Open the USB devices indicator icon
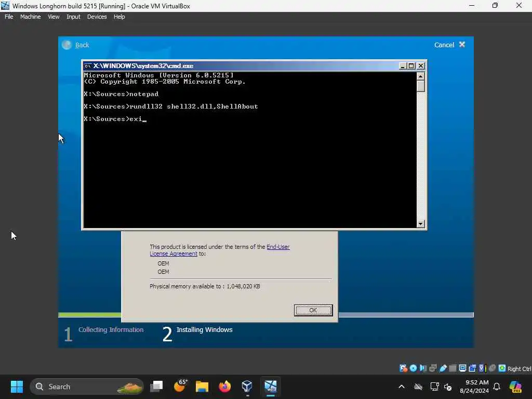The width and height of the screenshot is (532, 399). coord(443,368)
